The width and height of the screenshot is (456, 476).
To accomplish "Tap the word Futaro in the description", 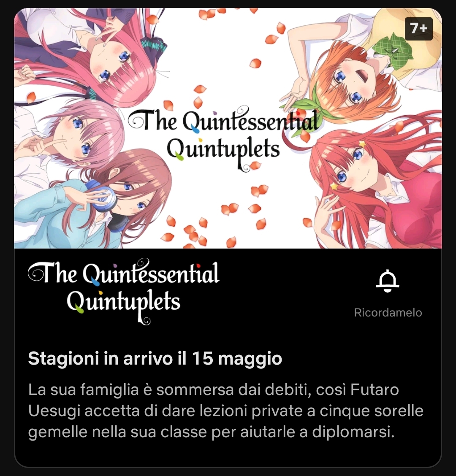I will [374, 390].
